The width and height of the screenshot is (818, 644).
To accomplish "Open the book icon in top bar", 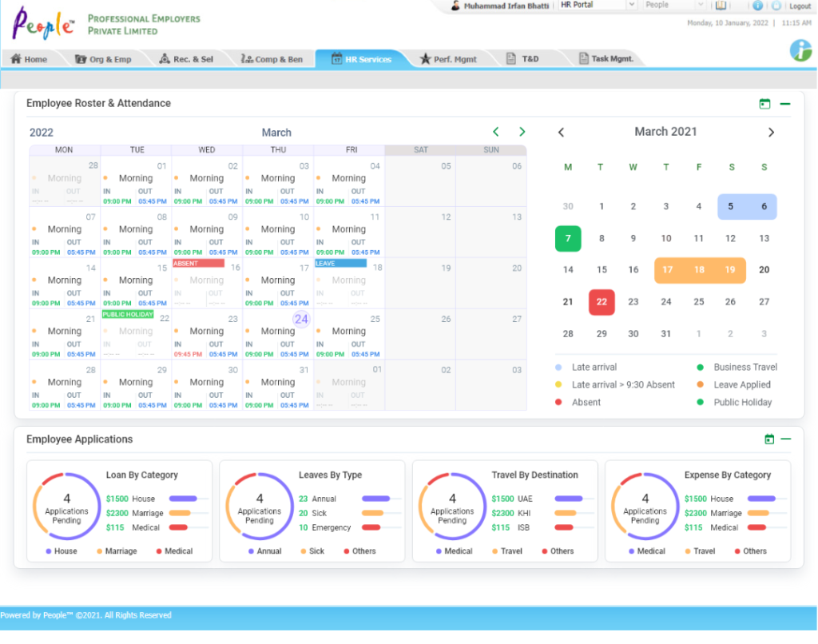I will click(721, 6).
